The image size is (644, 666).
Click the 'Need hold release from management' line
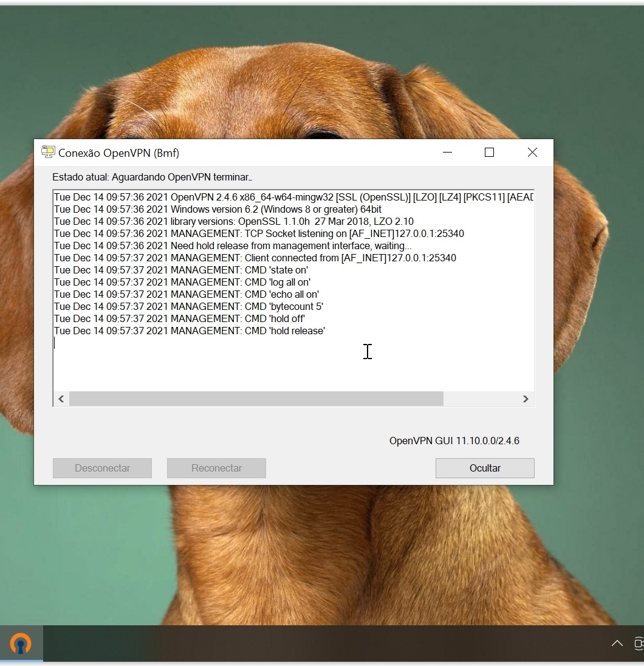pyautogui.click(x=232, y=246)
